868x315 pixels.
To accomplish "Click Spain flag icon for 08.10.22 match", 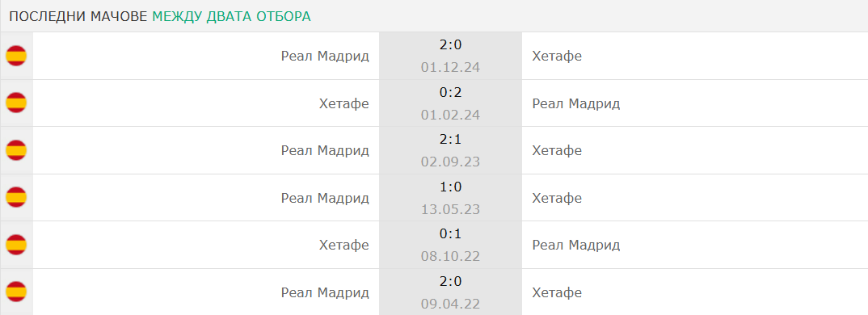I will (x=16, y=245).
